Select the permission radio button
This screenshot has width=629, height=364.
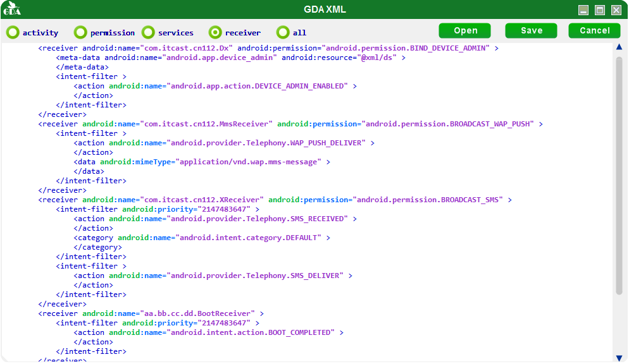[x=80, y=32]
